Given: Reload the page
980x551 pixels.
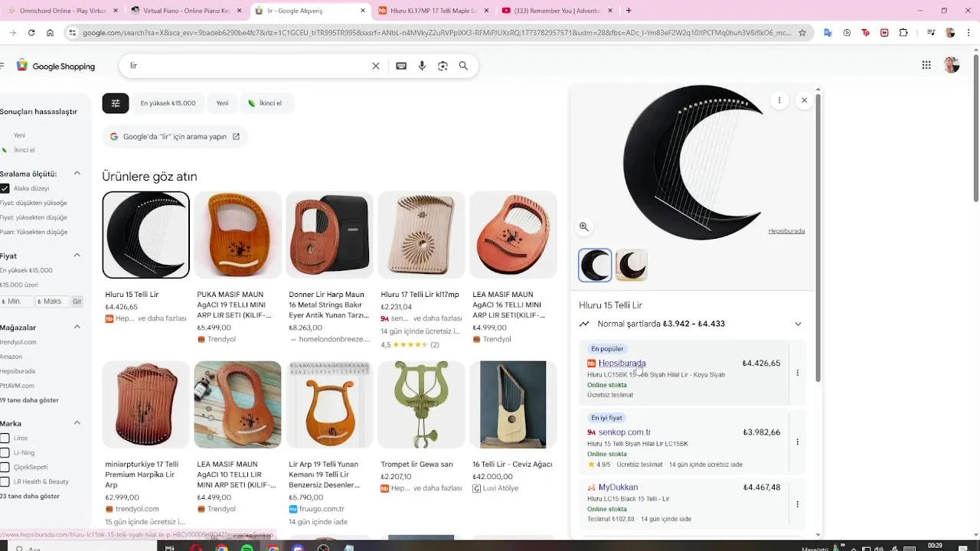Looking at the screenshot, I should (x=31, y=33).
